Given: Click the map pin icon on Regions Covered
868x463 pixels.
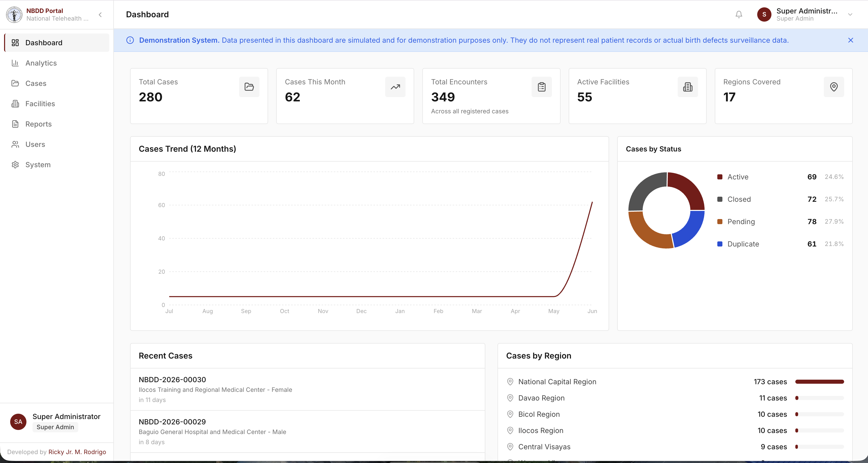Looking at the screenshot, I should tap(834, 87).
